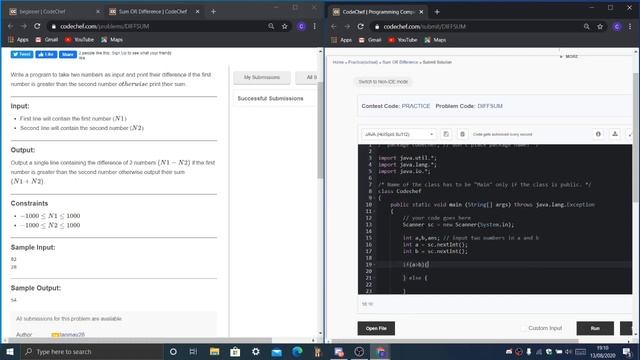This screenshot has width=640, height=360.
Task: Click the download code icon above editor
Action: (615, 134)
